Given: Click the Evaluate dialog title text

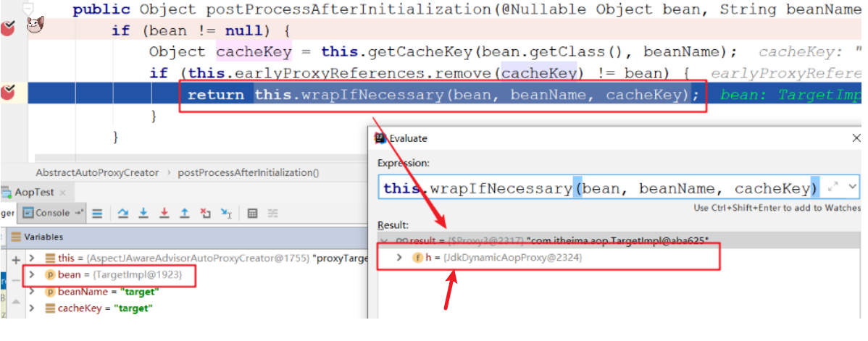Looking at the screenshot, I should click(x=409, y=138).
